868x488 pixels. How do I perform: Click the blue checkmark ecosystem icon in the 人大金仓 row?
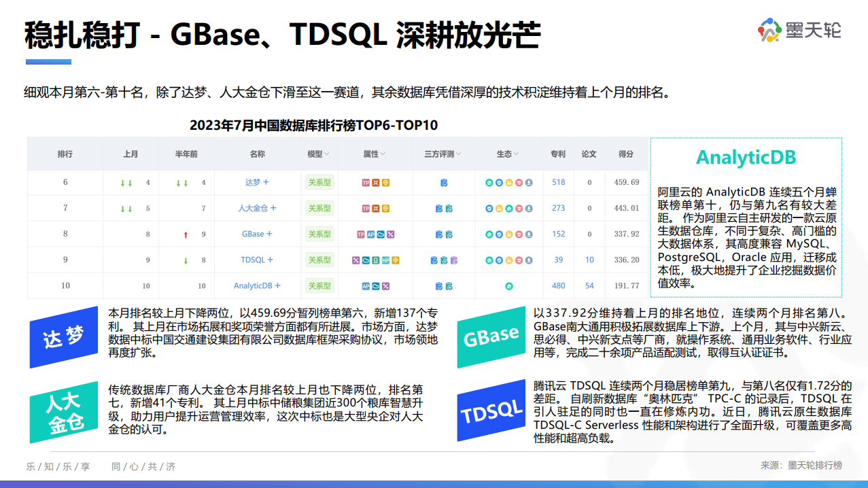pos(489,209)
